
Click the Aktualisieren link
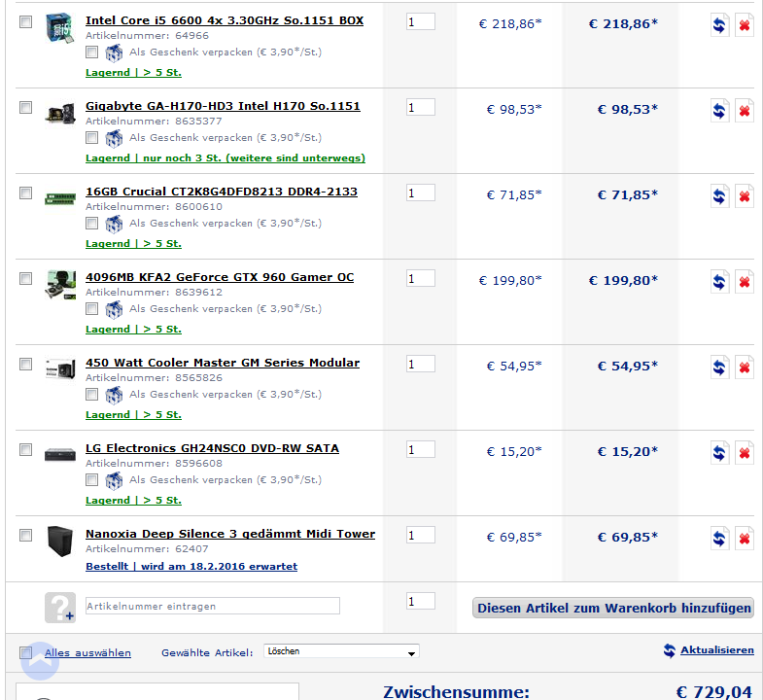pos(716,650)
